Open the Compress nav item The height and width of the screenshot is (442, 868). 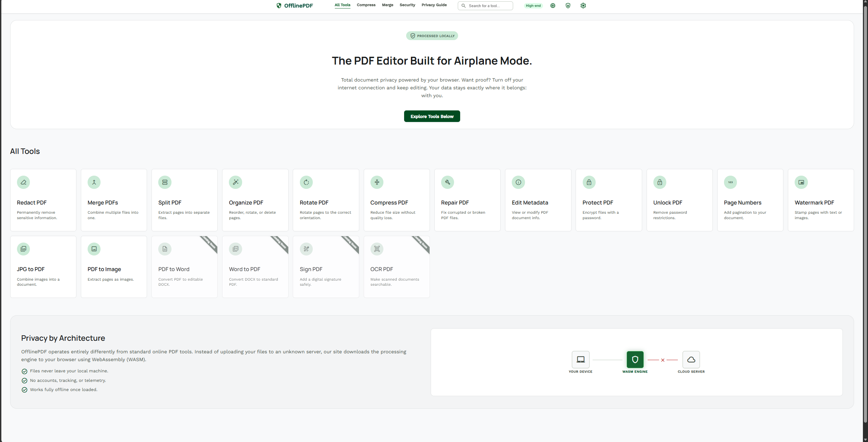click(366, 5)
